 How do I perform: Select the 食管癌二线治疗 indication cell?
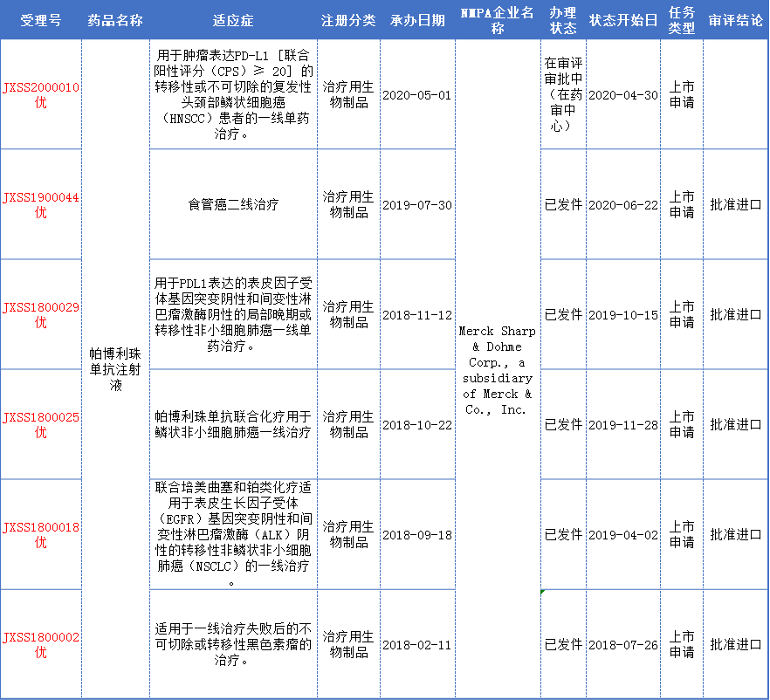coord(233,204)
